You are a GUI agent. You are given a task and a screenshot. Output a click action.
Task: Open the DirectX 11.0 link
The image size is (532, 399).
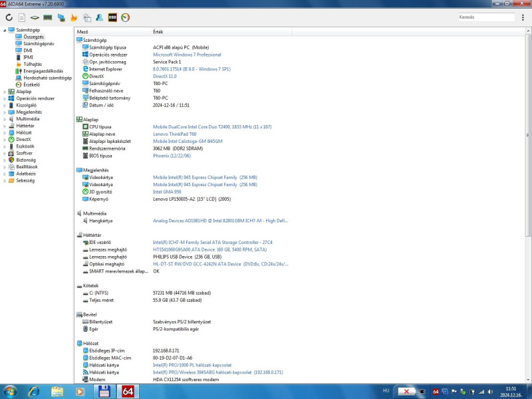point(164,76)
